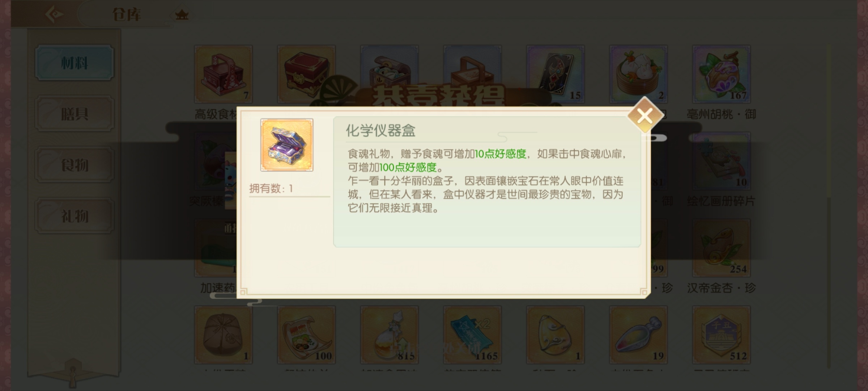Tap the badge emblem item with 512
This screenshot has width=868, height=391.
click(721, 335)
